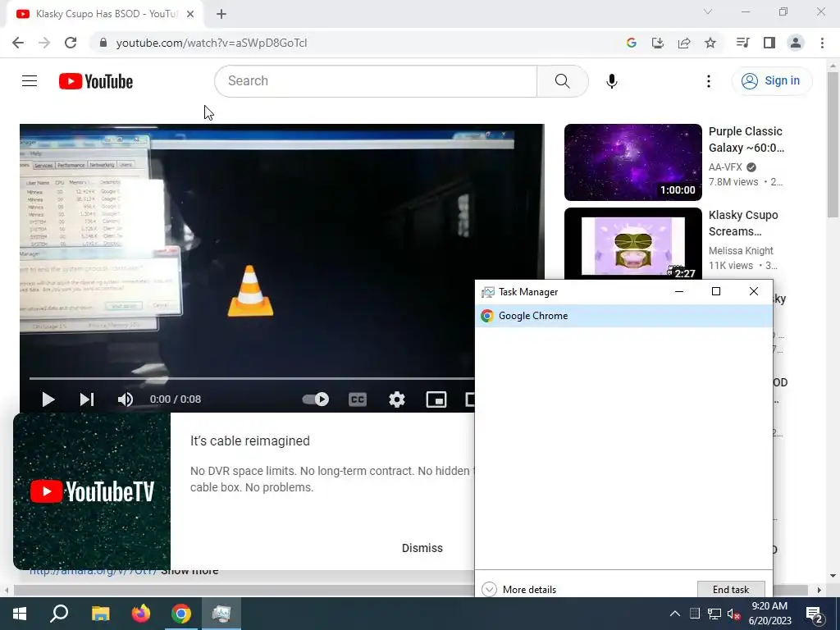
Task: Open Chrome from taskbar
Action: click(181, 614)
